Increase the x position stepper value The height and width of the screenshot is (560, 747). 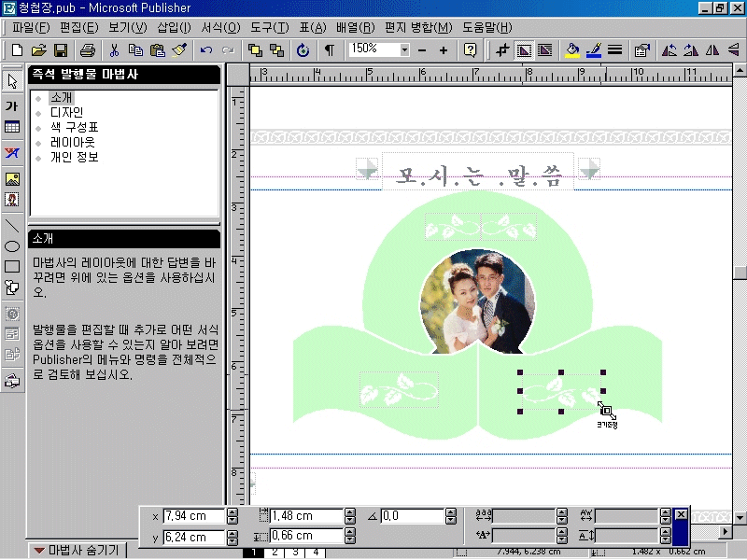(232, 512)
